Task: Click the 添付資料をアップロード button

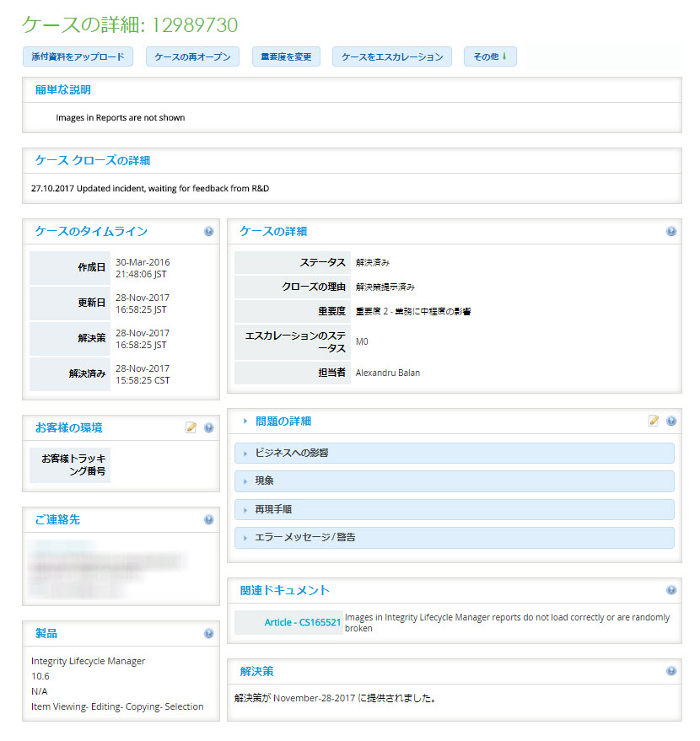Action: [x=77, y=57]
